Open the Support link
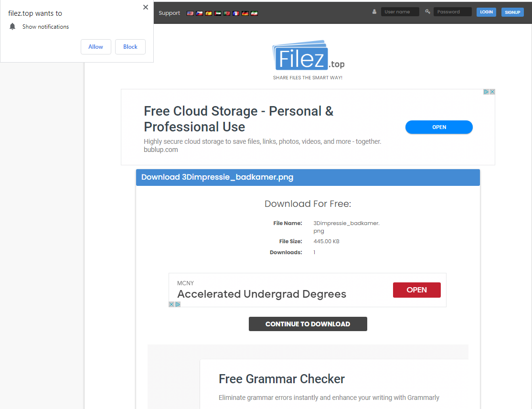The height and width of the screenshot is (409, 532). point(170,13)
